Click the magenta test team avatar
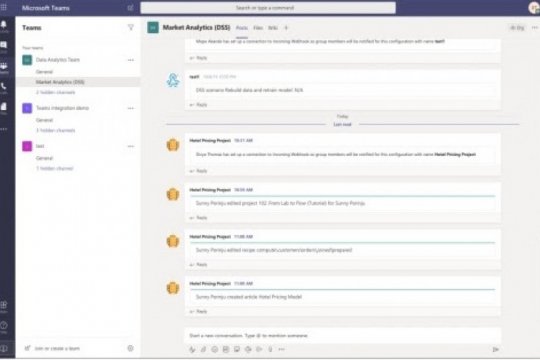Image resolution: width=540 pixels, height=360 pixels. pos(27,146)
